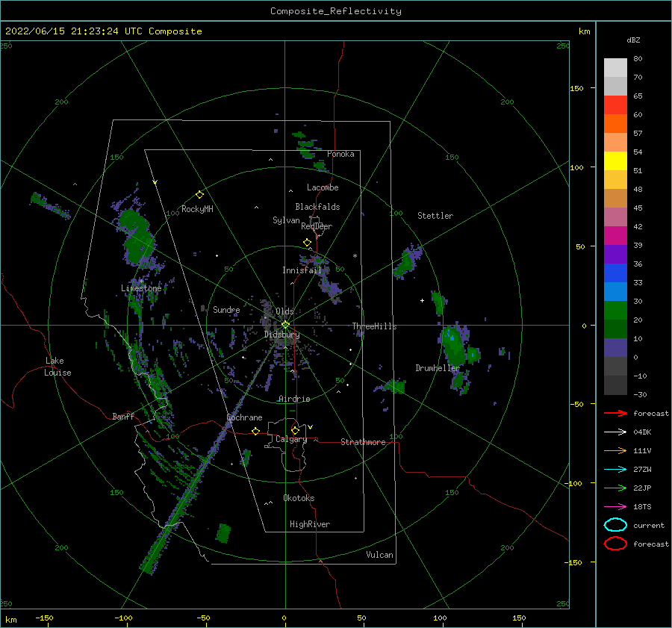
Task: Click the light gray swatch between 80 and 70 dBZ
Action: click(x=615, y=68)
